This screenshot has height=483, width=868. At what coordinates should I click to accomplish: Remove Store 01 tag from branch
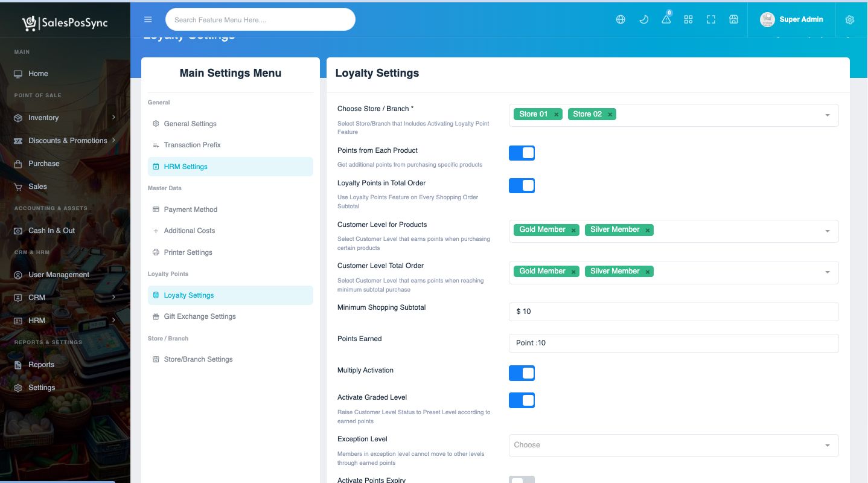[x=556, y=115]
